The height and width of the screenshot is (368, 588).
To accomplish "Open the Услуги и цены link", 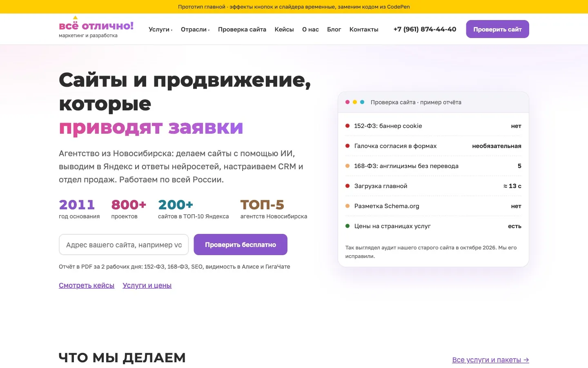I will [x=147, y=285].
